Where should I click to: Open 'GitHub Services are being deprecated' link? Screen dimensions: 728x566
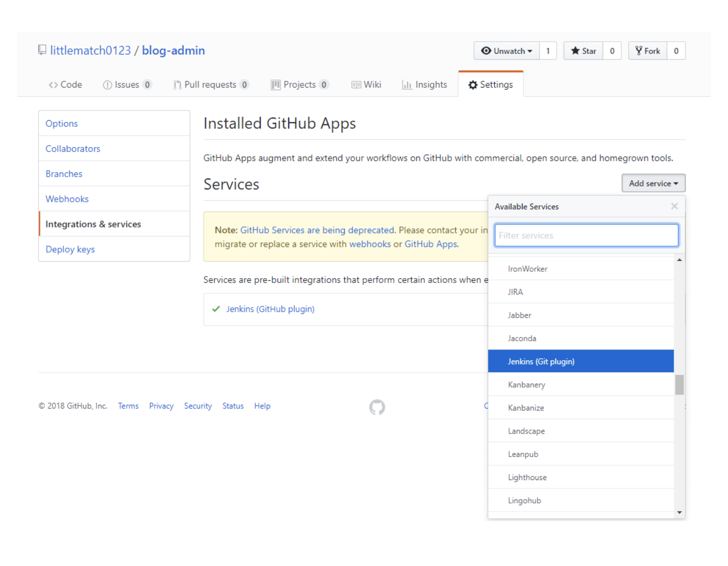[x=318, y=230]
